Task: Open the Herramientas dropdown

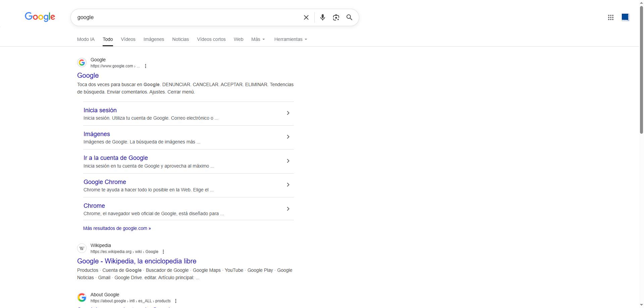Action: point(290,39)
